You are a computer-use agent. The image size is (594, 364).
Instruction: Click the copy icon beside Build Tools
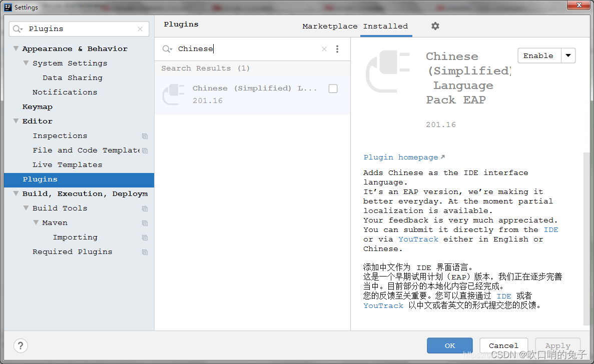pyautogui.click(x=145, y=208)
